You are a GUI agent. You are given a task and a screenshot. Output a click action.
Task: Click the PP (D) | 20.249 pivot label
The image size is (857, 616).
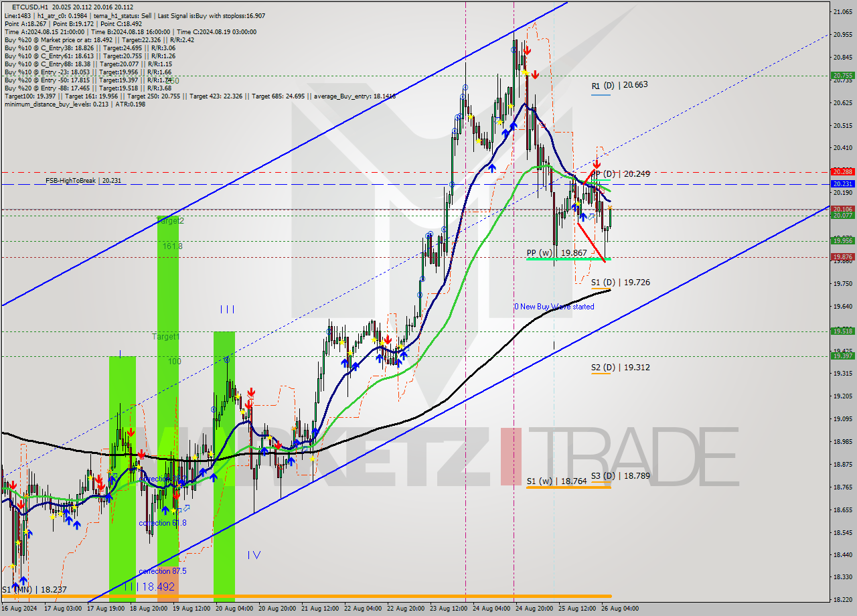[621, 173]
